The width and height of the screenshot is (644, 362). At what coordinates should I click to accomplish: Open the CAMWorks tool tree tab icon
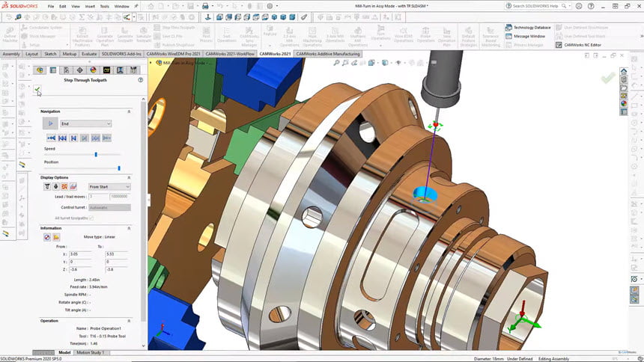pyautogui.click(x=133, y=70)
